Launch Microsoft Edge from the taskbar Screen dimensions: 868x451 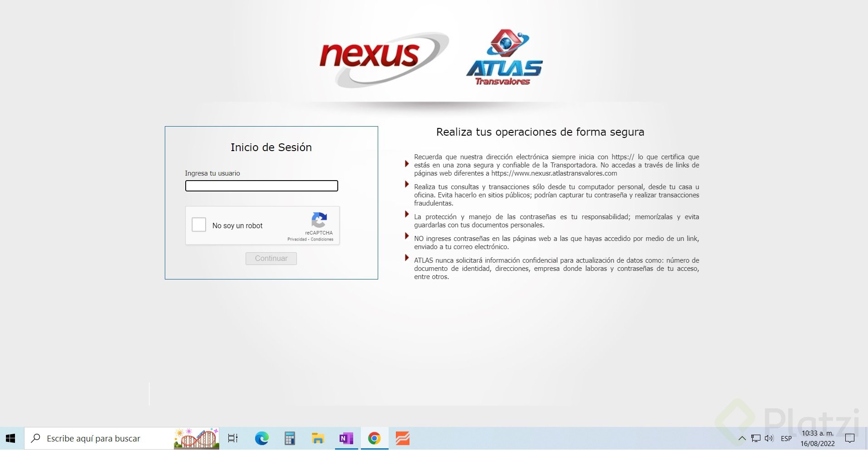click(261, 438)
